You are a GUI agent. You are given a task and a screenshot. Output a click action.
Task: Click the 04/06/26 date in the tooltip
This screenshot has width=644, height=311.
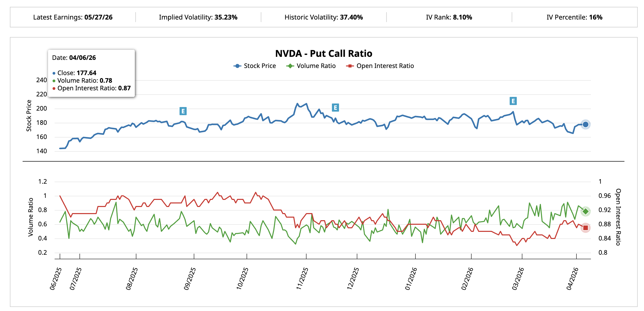[x=82, y=58]
